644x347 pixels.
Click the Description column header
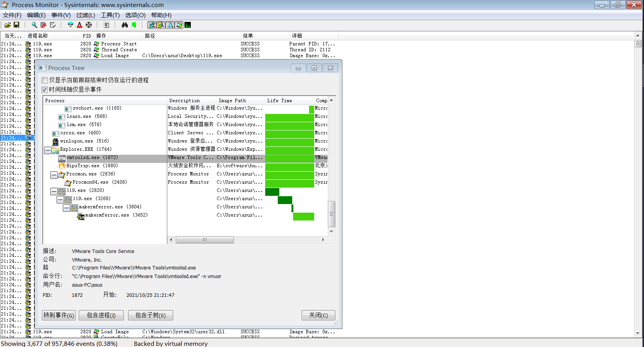click(192, 101)
